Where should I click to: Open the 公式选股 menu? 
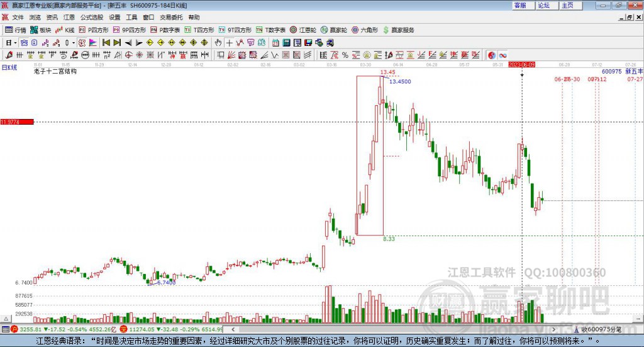click(92, 17)
